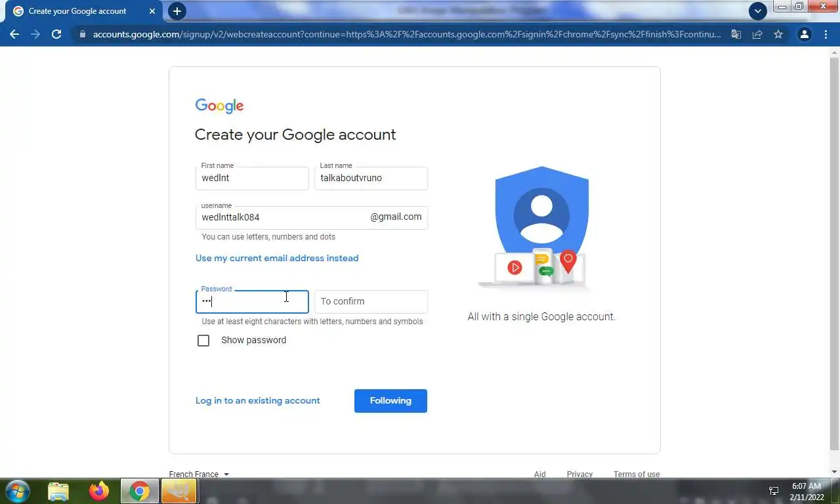Open the translate page icon in address bar
The image size is (840, 504).
736,34
